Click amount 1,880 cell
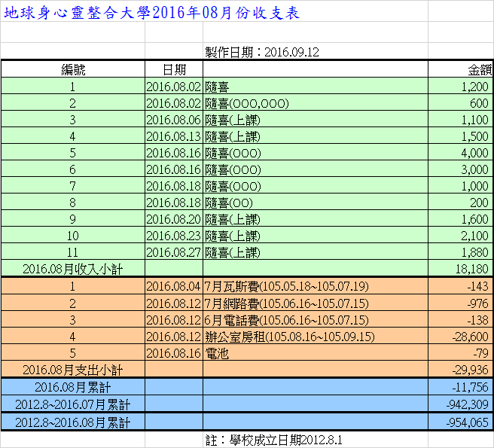Viewport: 494px width, 448px height. coord(460,252)
